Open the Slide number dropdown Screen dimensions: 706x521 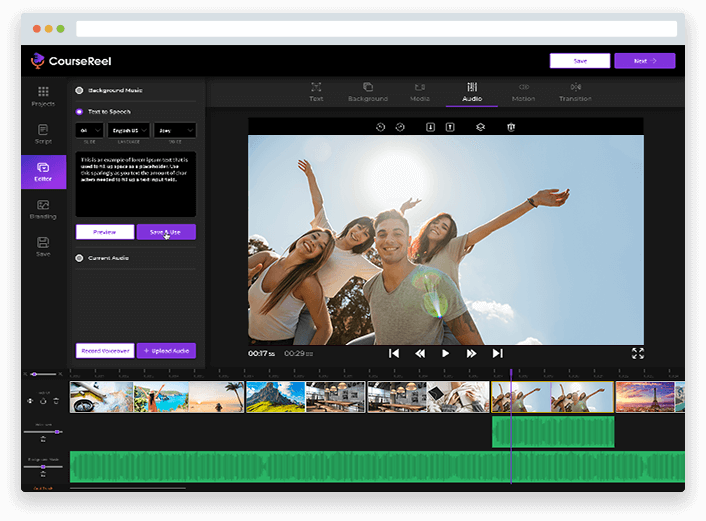(90, 130)
